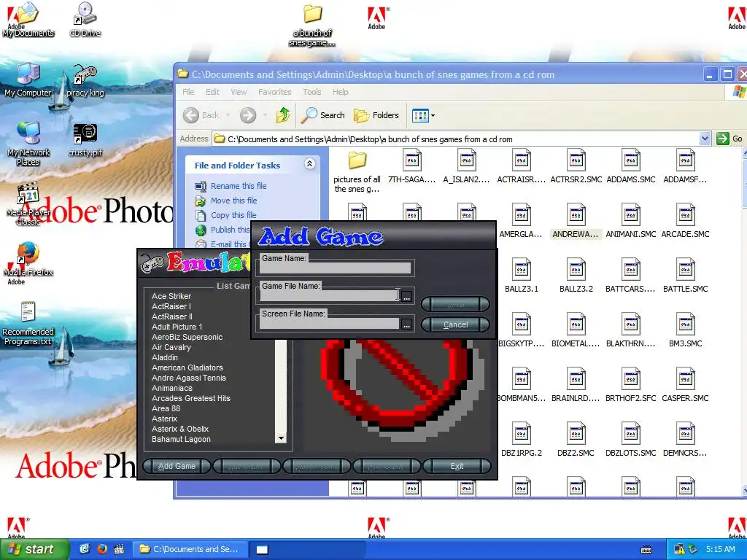Open 'pictures of all the snes games' folder

click(357, 171)
